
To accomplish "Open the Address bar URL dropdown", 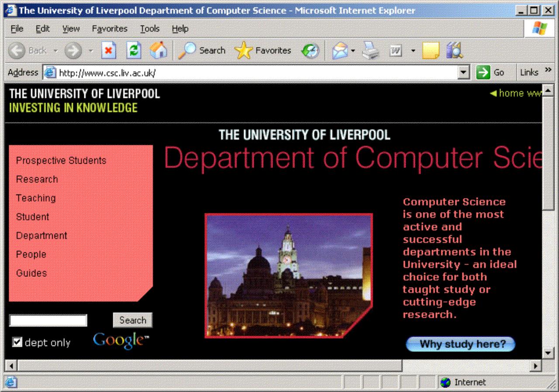I will 464,72.
